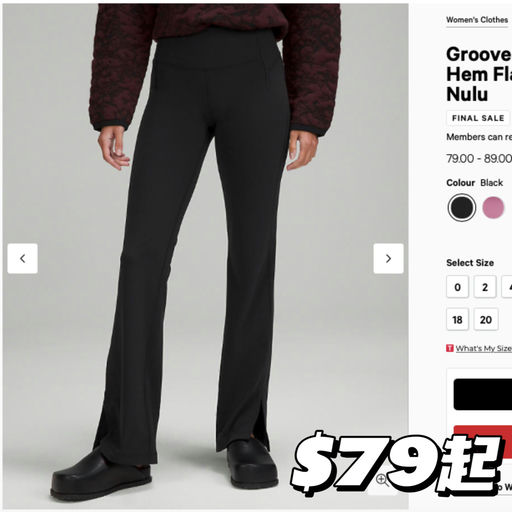Click the FINAL SALE badge

(478, 118)
